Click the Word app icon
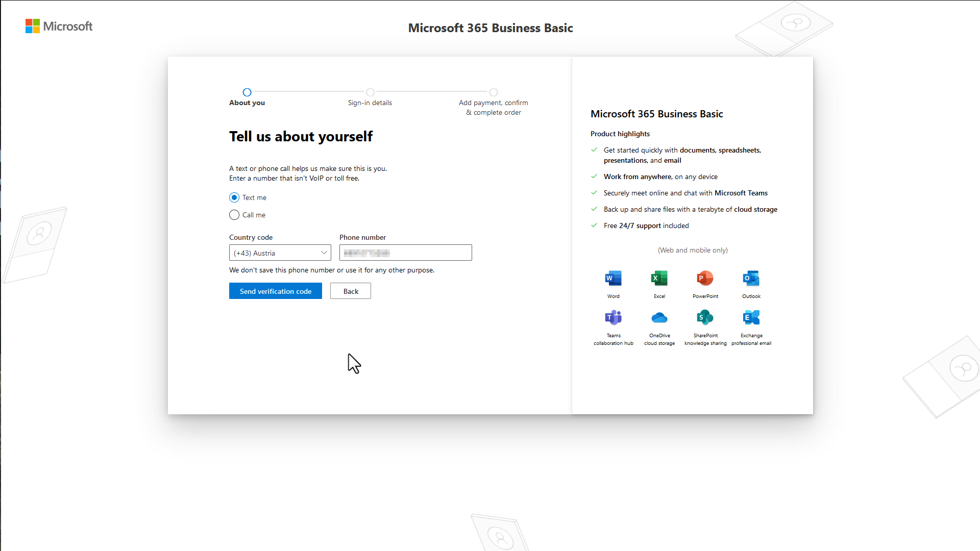The width and height of the screenshot is (980, 551). click(613, 278)
